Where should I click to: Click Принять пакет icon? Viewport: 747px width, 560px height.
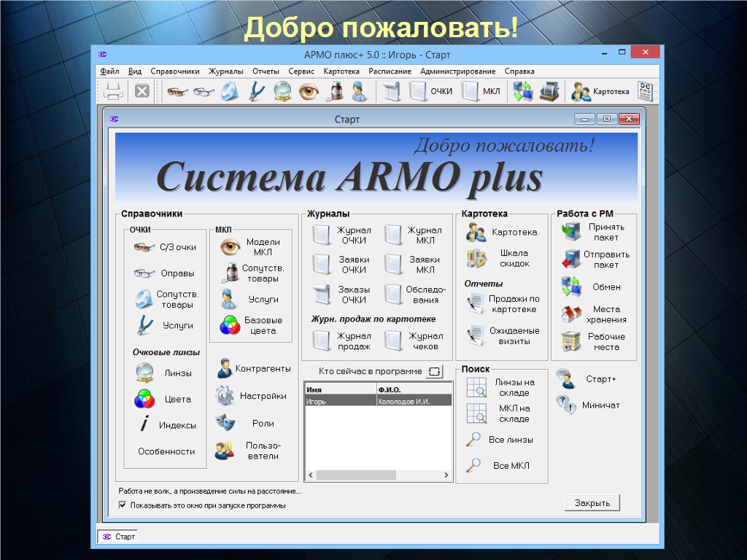(570, 232)
